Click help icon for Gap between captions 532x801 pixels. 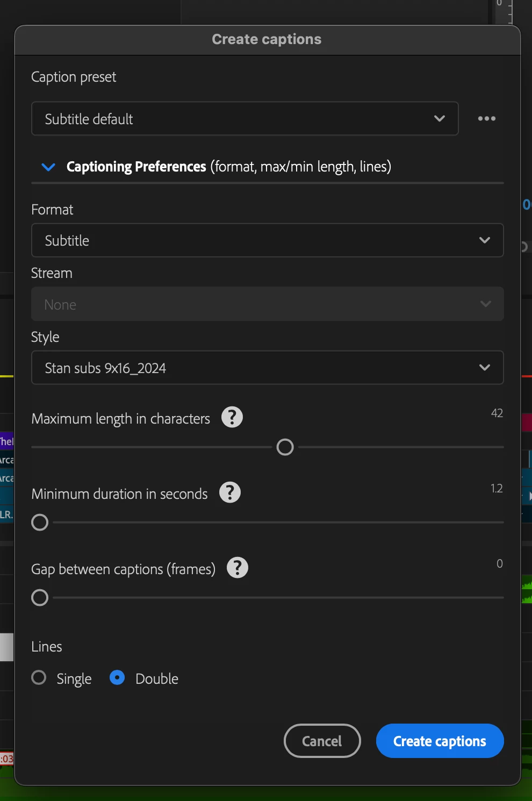238,568
